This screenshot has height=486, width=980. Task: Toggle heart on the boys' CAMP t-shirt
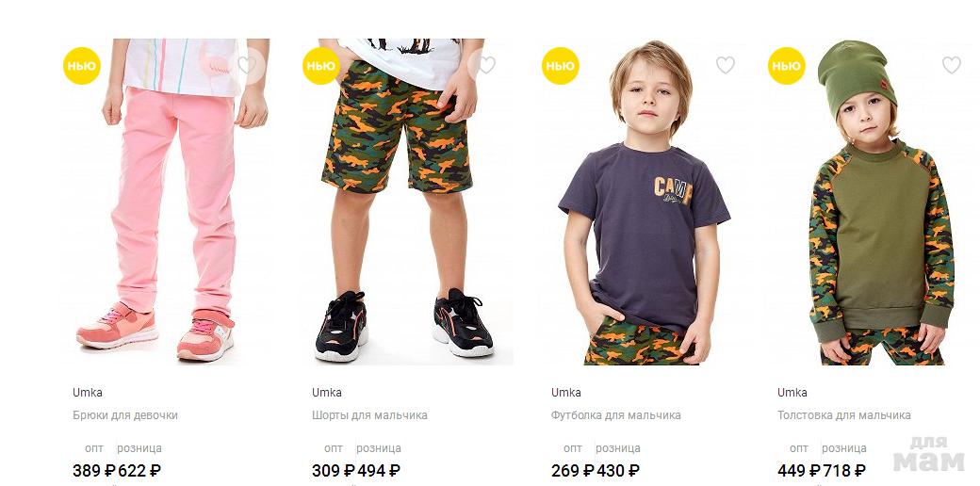click(725, 65)
